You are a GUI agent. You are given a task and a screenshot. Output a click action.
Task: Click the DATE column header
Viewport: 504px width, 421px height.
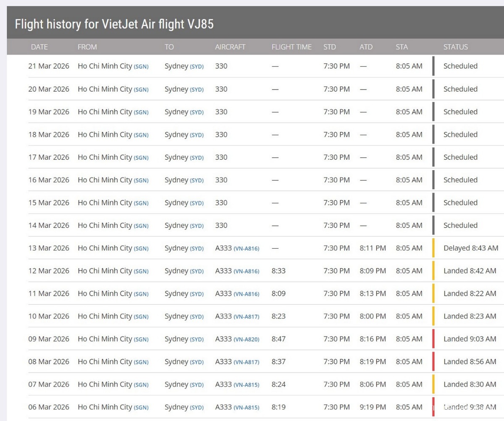[x=39, y=47]
